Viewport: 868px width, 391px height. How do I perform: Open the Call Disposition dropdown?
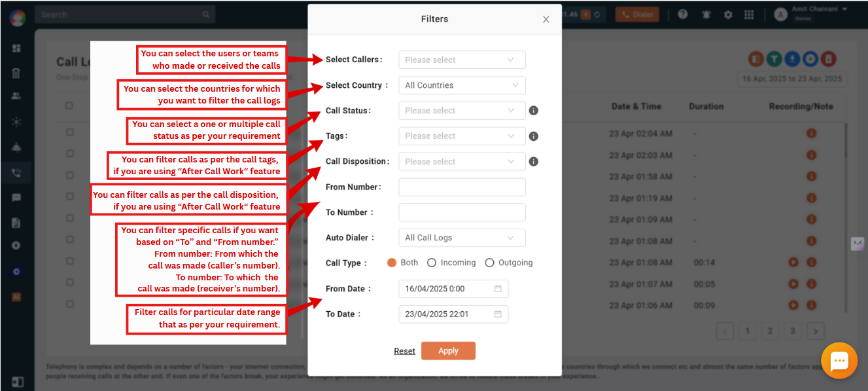coord(462,161)
